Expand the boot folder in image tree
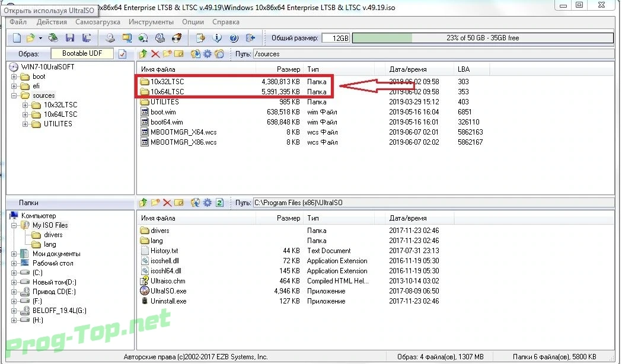Screen dimensions: 622x364 coord(14,76)
